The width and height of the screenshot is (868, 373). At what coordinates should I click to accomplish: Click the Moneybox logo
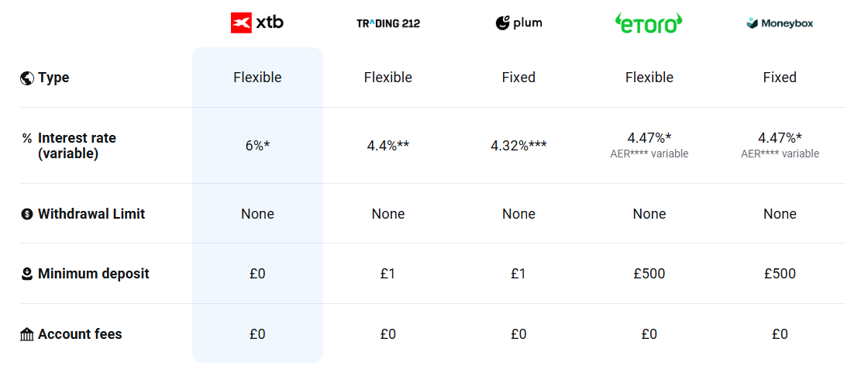point(780,23)
